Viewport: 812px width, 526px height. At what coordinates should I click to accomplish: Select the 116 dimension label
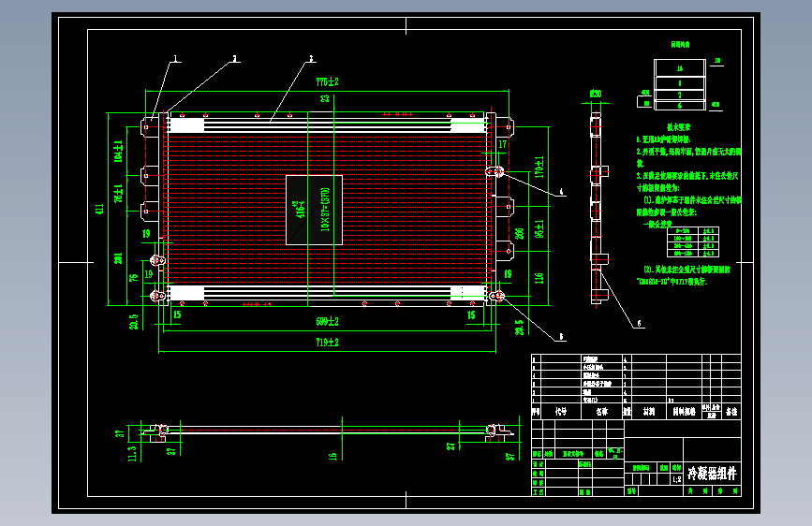539,278
